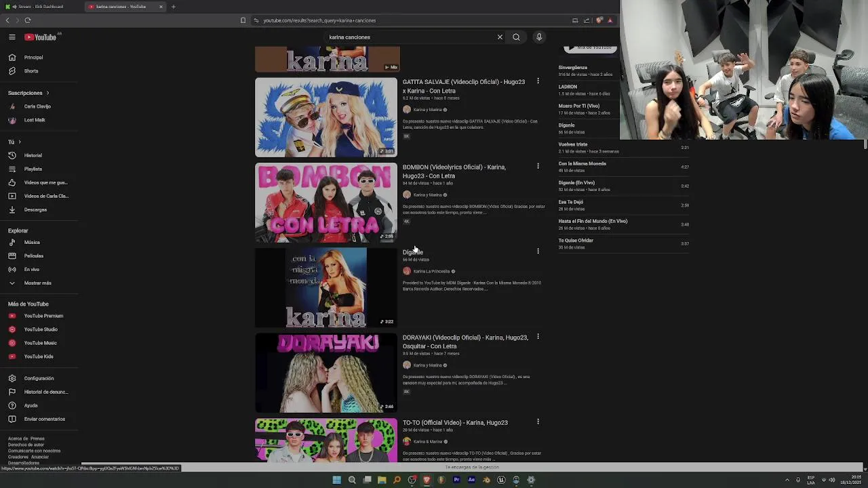
Task: Open a new browser tab
Action: click(173, 7)
